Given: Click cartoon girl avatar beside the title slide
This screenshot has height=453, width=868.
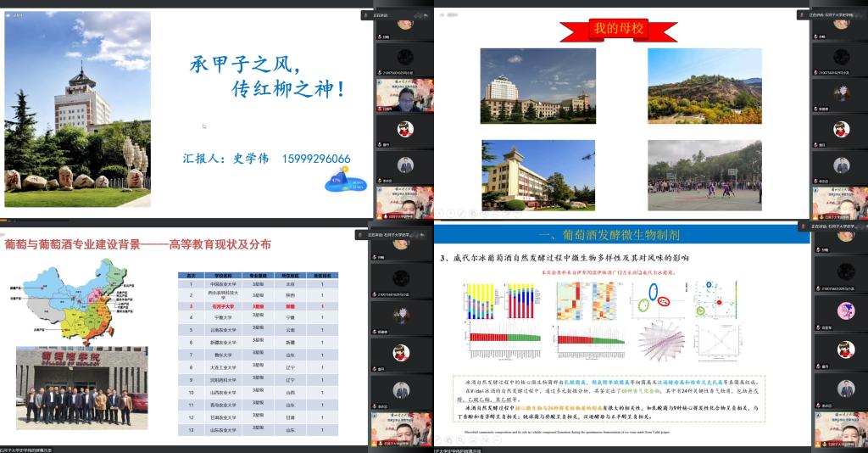Looking at the screenshot, I should click(x=405, y=129).
